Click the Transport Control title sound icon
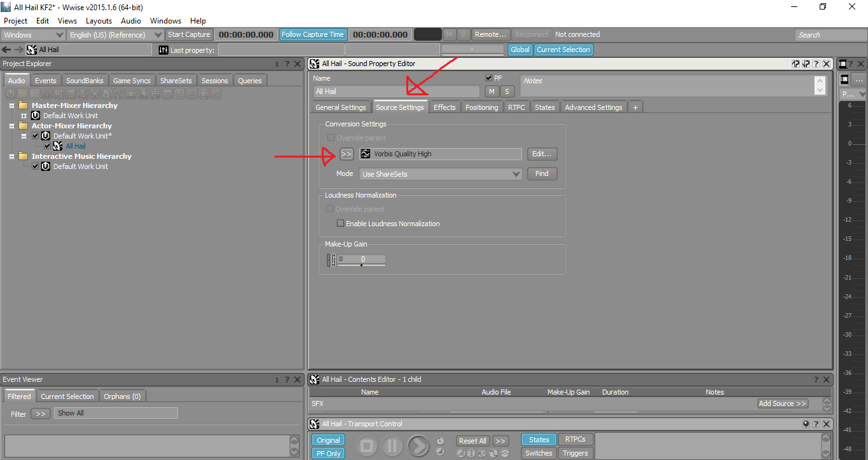This screenshot has height=460, width=868. (x=315, y=424)
